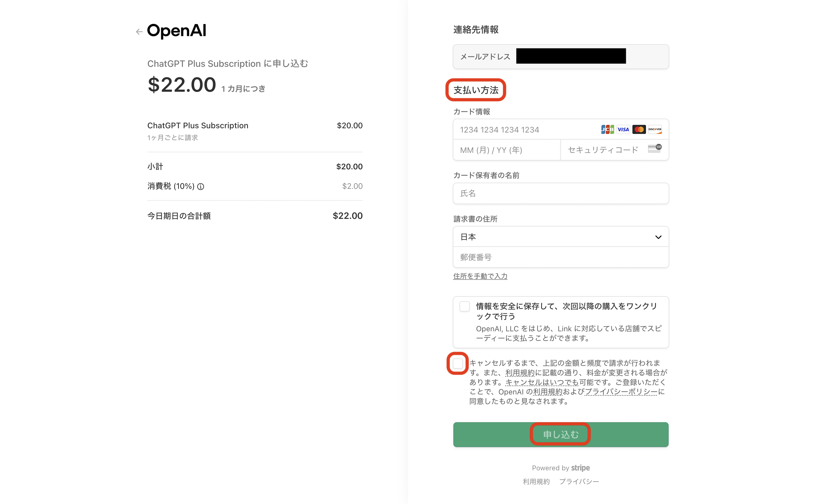Click the cardholder name 氏名 field

pyautogui.click(x=560, y=193)
